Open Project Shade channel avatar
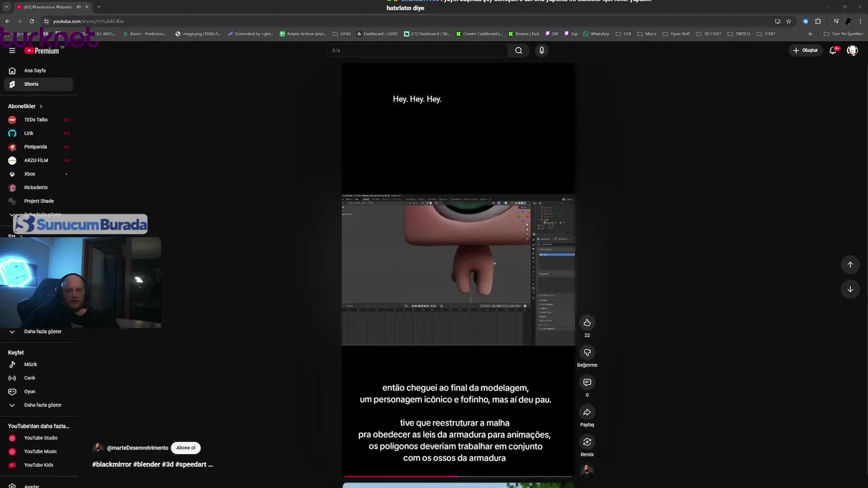This screenshot has width=868, height=488. click(x=12, y=201)
